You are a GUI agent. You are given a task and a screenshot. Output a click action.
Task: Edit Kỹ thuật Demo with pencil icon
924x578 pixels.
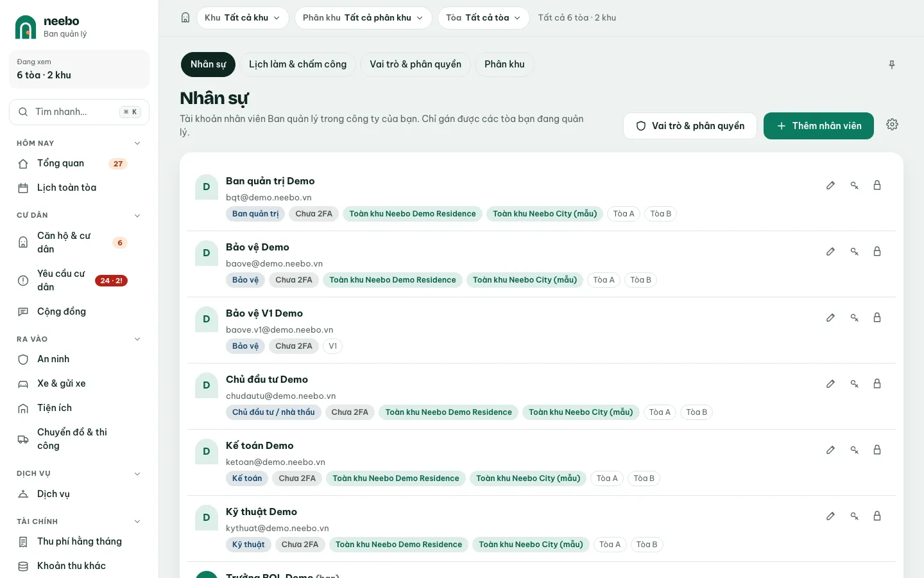click(x=830, y=516)
